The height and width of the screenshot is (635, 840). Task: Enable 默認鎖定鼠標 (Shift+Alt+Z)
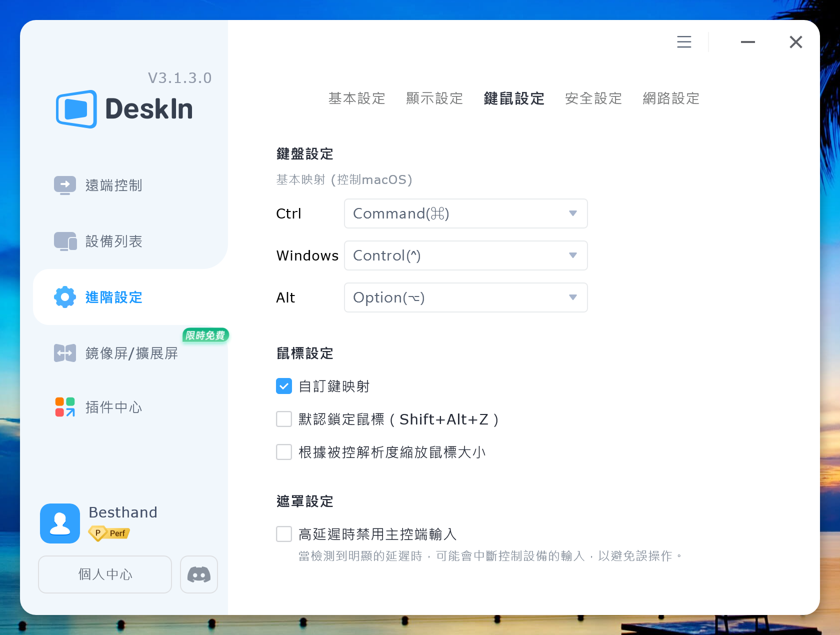pos(283,419)
